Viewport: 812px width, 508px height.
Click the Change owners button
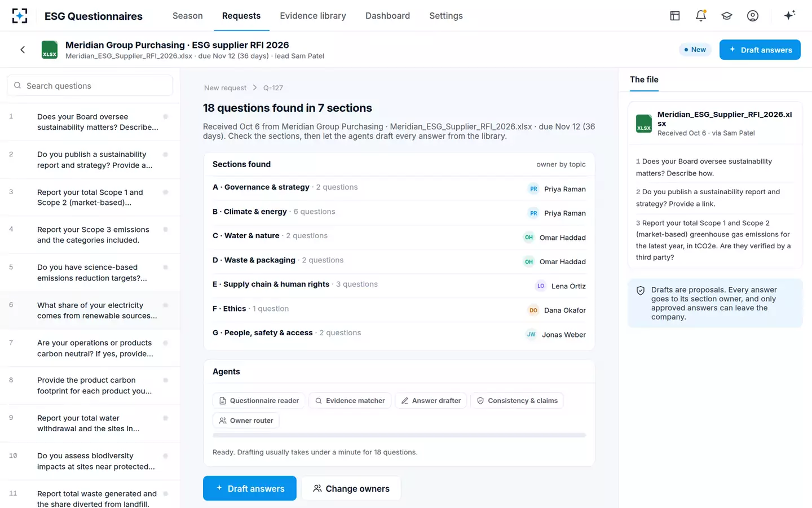351,488
